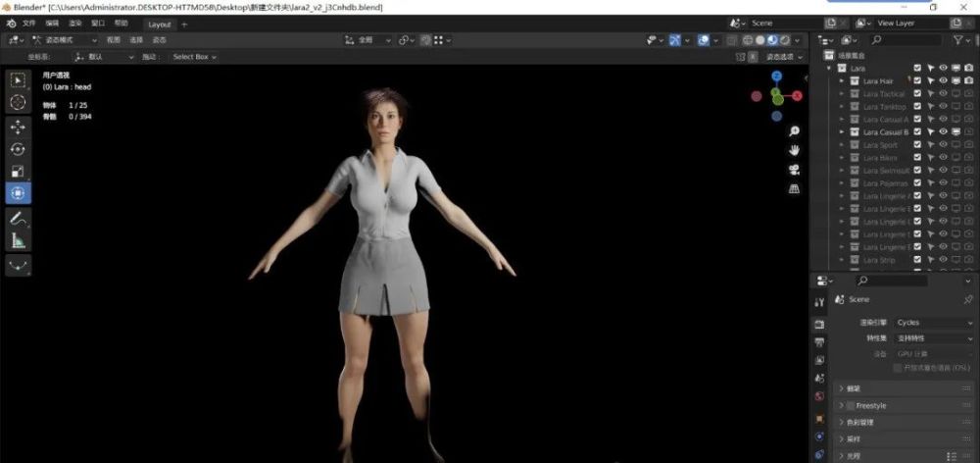Open the Default coordinate orientation dropdown
The height and width of the screenshot is (463, 980).
click(103, 56)
